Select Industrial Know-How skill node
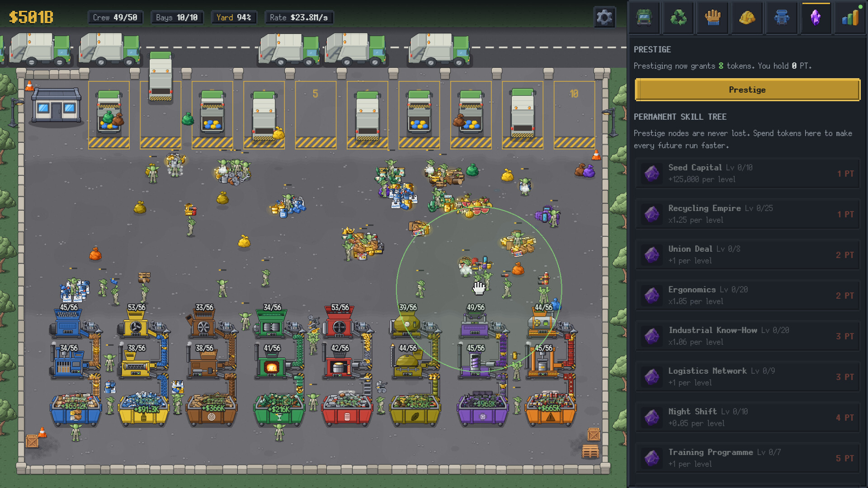This screenshot has height=488, width=868. (747, 336)
